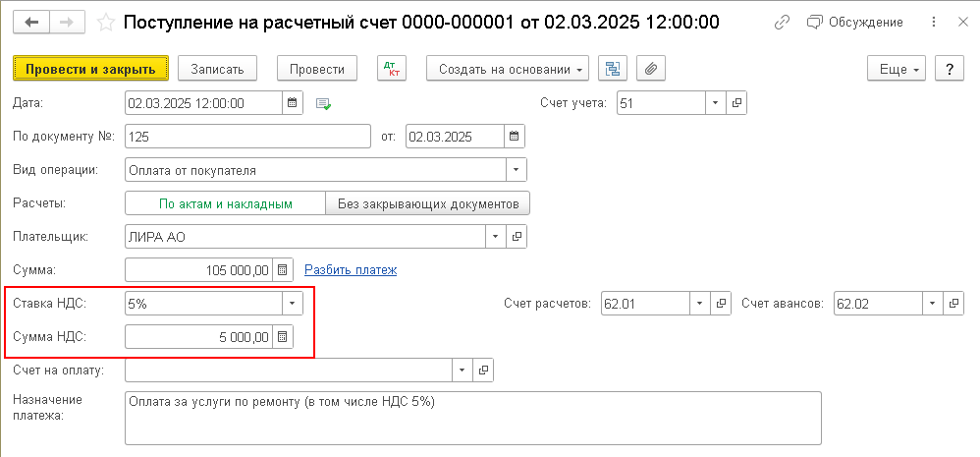
Task: Open Создать на основании dropdown
Action: coord(508,69)
